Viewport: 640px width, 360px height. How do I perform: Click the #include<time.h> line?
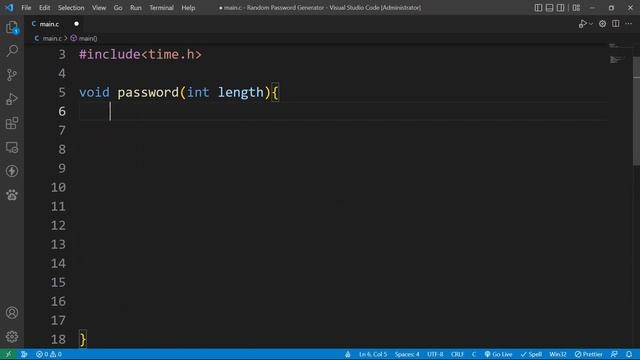140,54
